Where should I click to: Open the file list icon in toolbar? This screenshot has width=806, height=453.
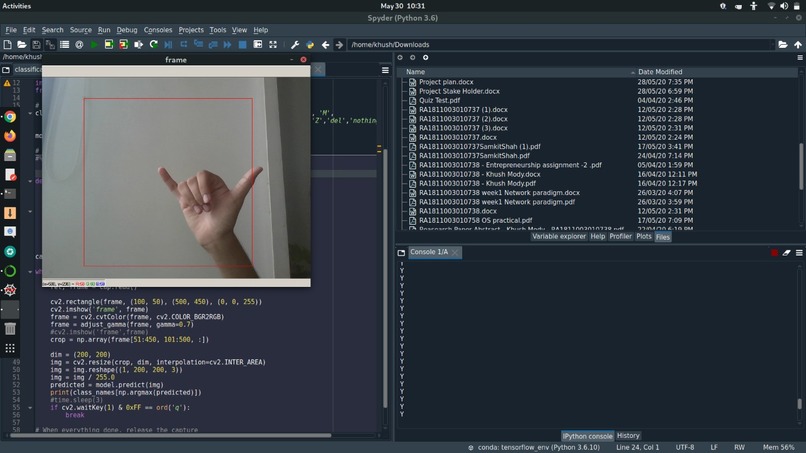(x=64, y=45)
